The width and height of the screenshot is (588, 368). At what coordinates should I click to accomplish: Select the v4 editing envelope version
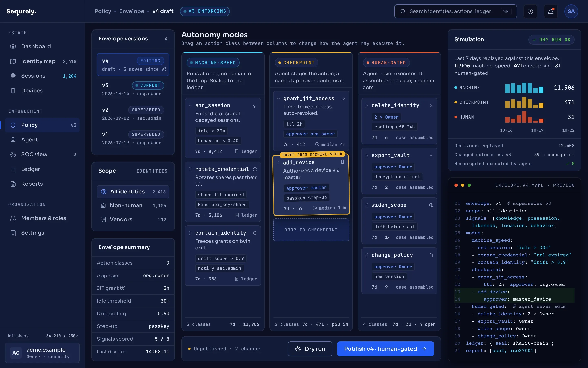[133, 64]
